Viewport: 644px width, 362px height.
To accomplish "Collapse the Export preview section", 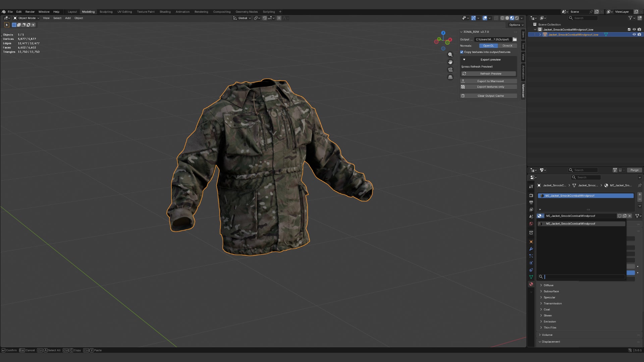I will coord(464,60).
